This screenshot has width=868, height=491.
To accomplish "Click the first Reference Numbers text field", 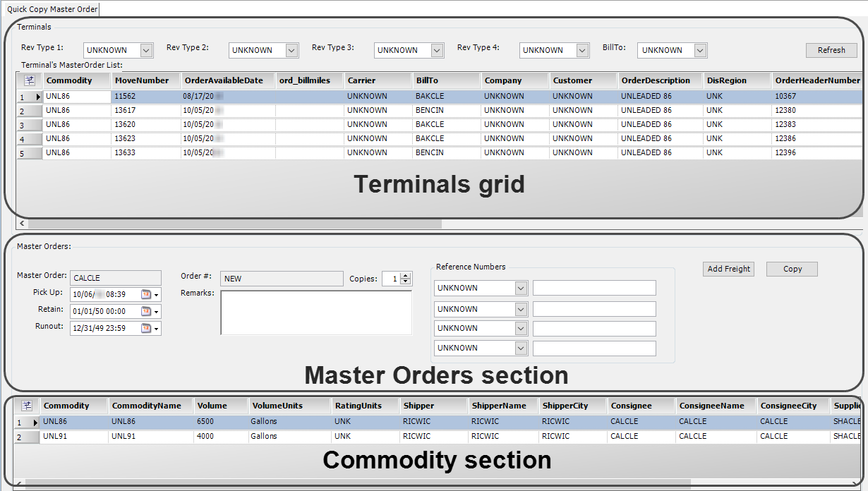I will (593, 288).
